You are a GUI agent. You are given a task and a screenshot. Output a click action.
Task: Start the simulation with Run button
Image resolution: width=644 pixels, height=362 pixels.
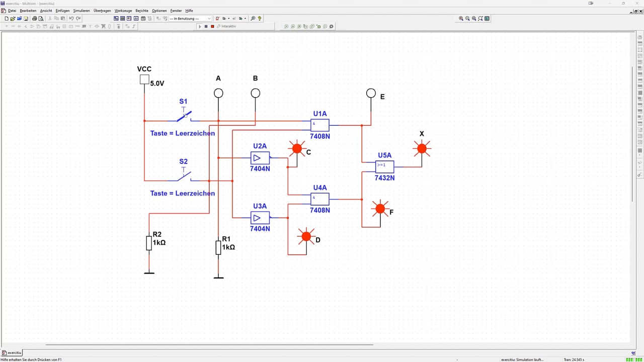tap(200, 26)
